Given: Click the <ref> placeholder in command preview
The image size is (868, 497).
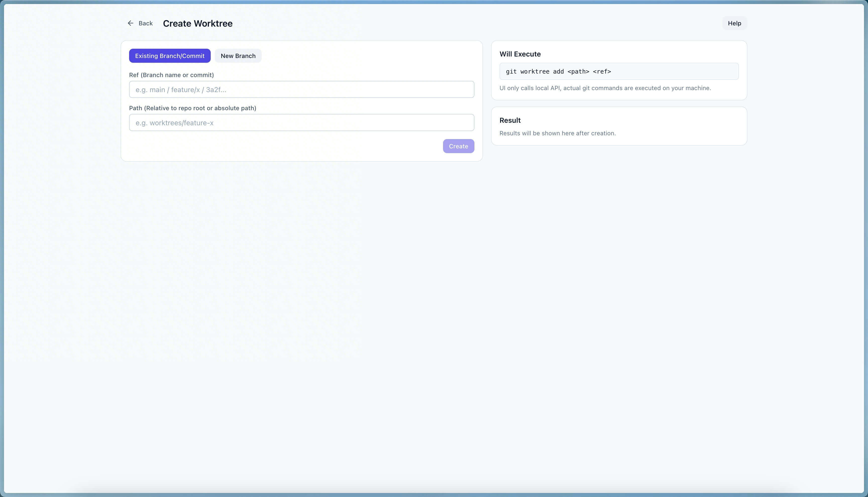Looking at the screenshot, I should [x=602, y=71].
